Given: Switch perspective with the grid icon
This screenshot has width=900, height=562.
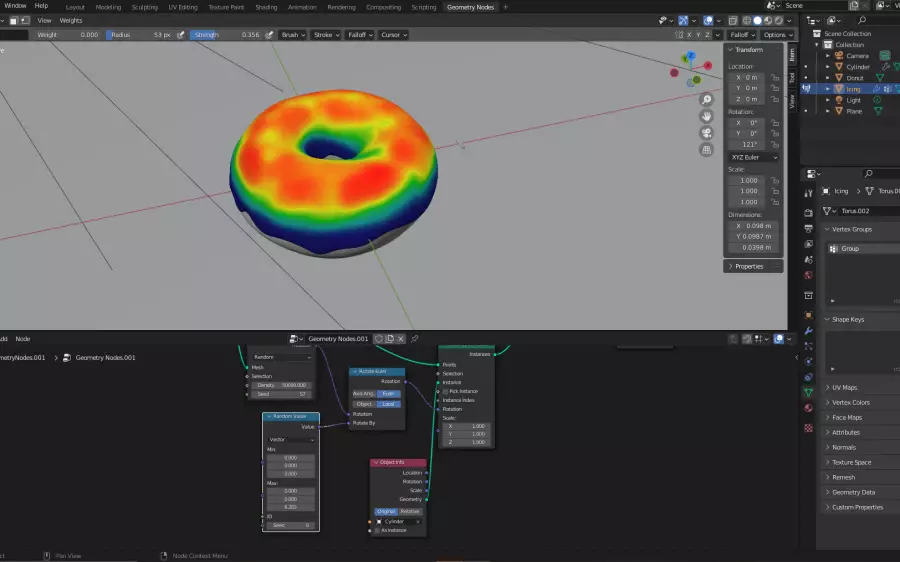Looking at the screenshot, I should 706,150.
